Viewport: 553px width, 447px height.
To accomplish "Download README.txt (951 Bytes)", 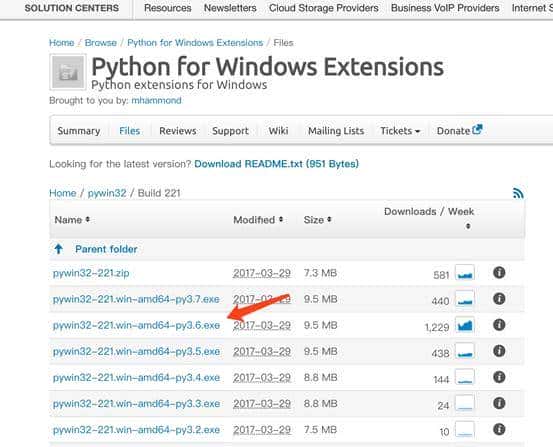I will tap(276, 164).
